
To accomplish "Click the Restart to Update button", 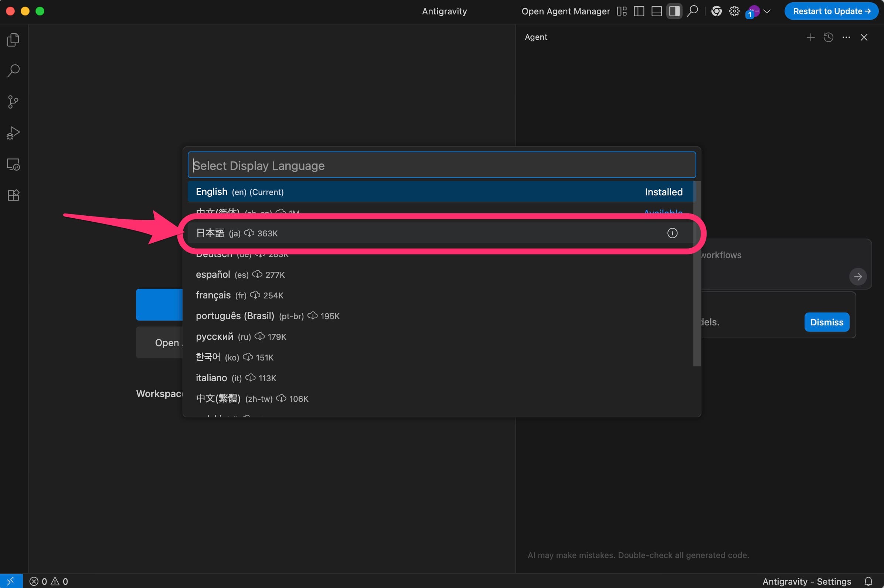I will point(831,11).
